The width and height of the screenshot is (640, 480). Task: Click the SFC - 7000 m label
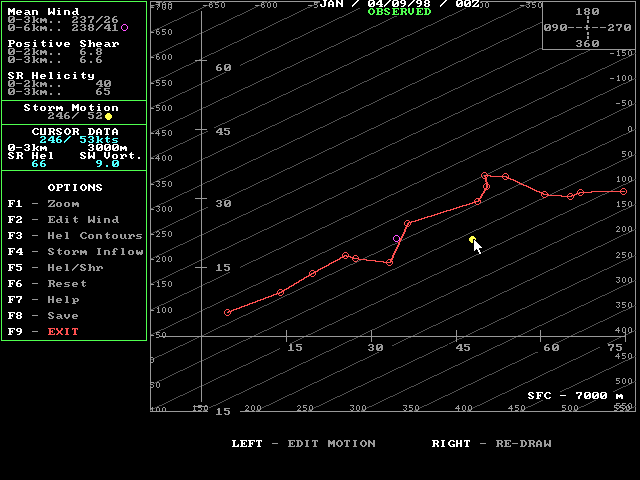(576, 396)
